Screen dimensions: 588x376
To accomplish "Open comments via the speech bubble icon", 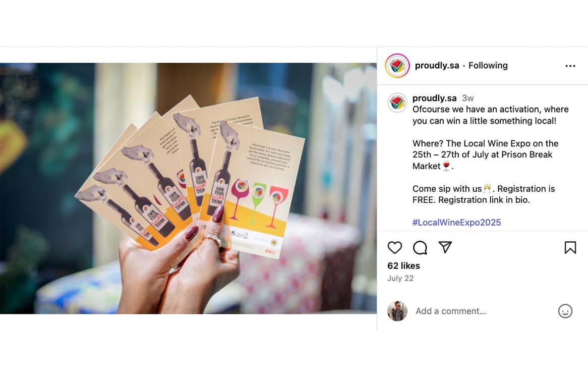I will [420, 248].
